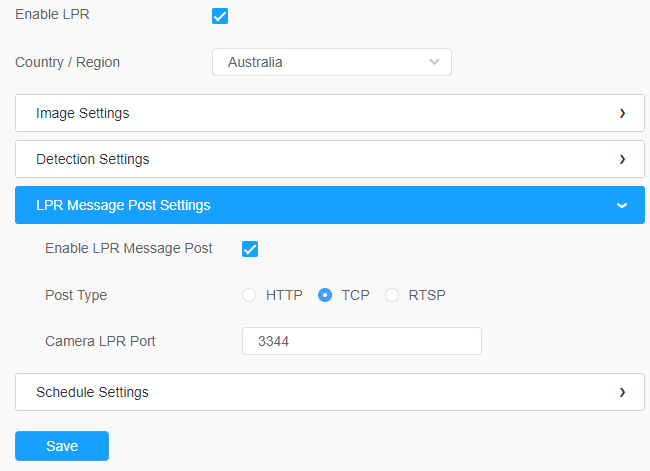This screenshot has height=471, width=650.
Task: Select the RTSP post type radio button
Action: click(392, 295)
